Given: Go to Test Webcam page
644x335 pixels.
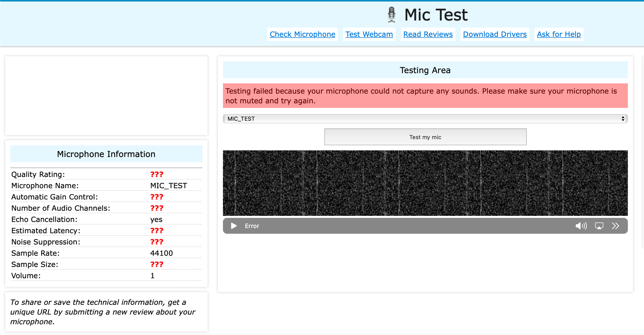Looking at the screenshot, I should (x=369, y=34).
